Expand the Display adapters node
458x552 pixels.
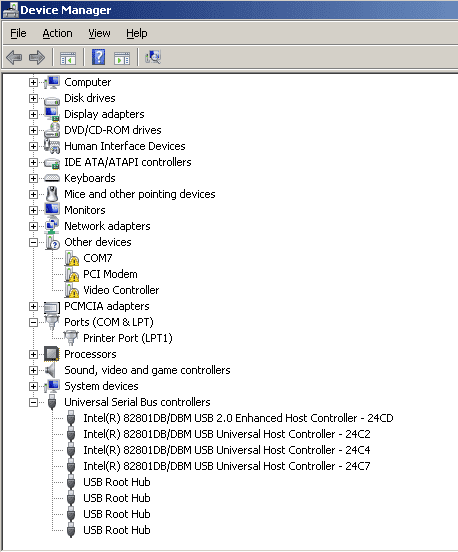(33, 114)
